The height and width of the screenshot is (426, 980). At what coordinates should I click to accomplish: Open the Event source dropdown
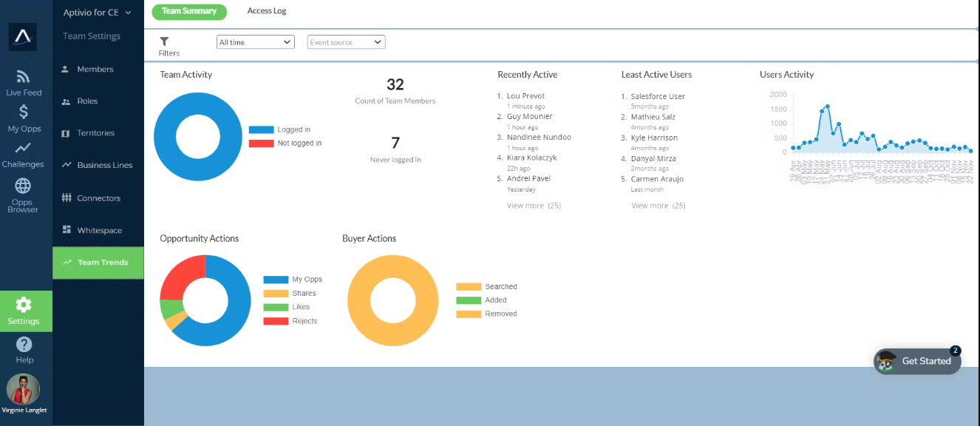tap(346, 42)
